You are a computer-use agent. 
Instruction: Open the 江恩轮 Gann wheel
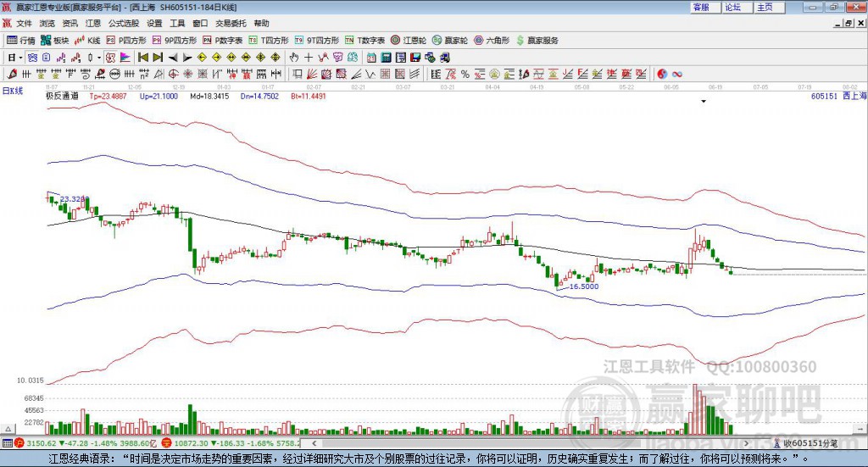tap(409, 41)
